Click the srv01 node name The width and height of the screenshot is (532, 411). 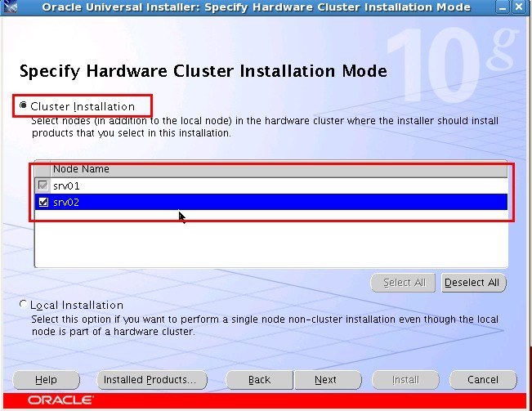tap(66, 185)
